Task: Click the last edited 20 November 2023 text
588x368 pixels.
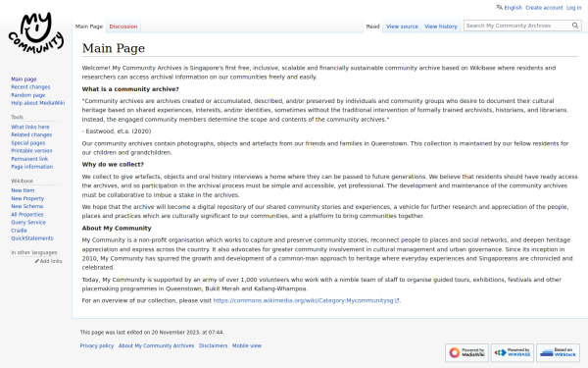Action: (x=152, y=333)
